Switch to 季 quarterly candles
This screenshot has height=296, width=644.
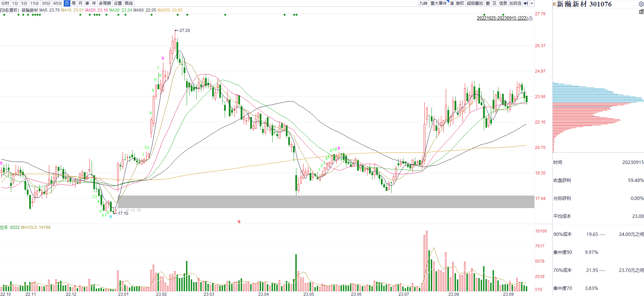pyautogui.click(x=87, y=3)
